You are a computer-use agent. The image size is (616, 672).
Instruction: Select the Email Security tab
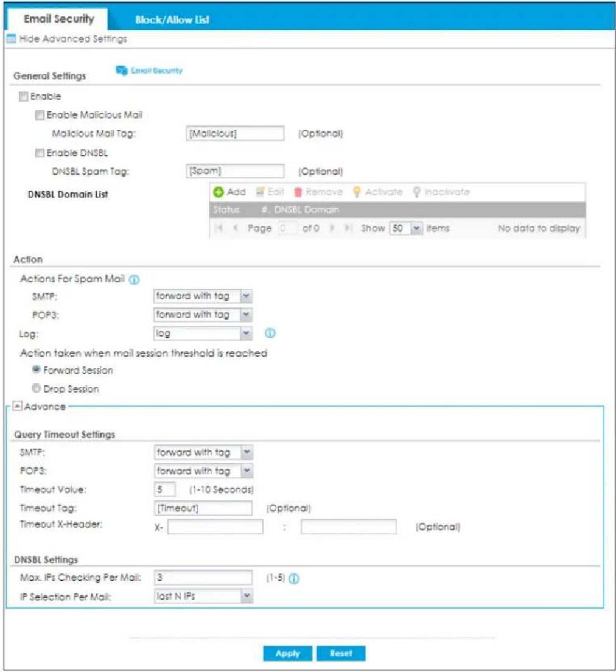click(58, 19)
